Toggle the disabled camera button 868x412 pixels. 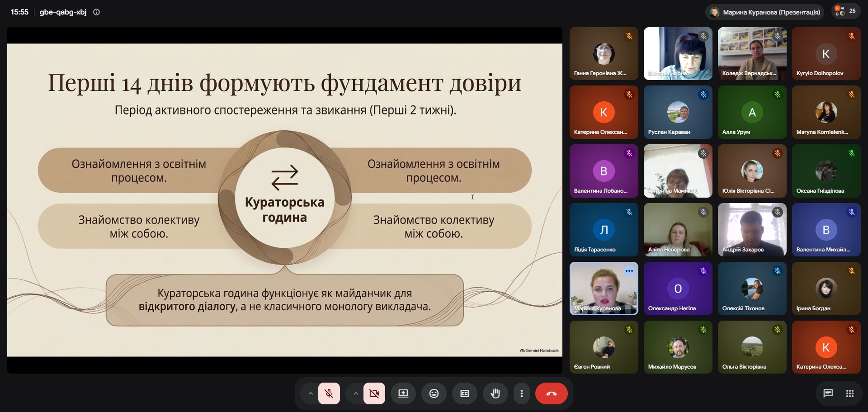[374, 393]
